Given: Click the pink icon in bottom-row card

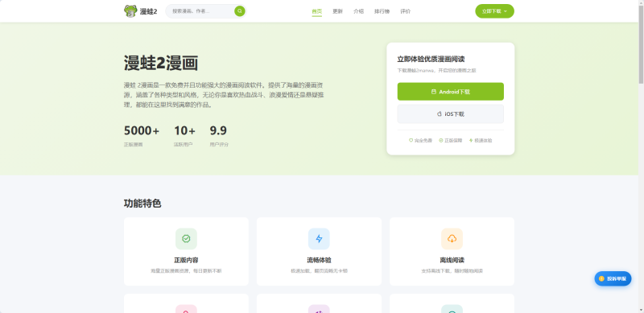Looking at the screenshot, I should 186,309.
